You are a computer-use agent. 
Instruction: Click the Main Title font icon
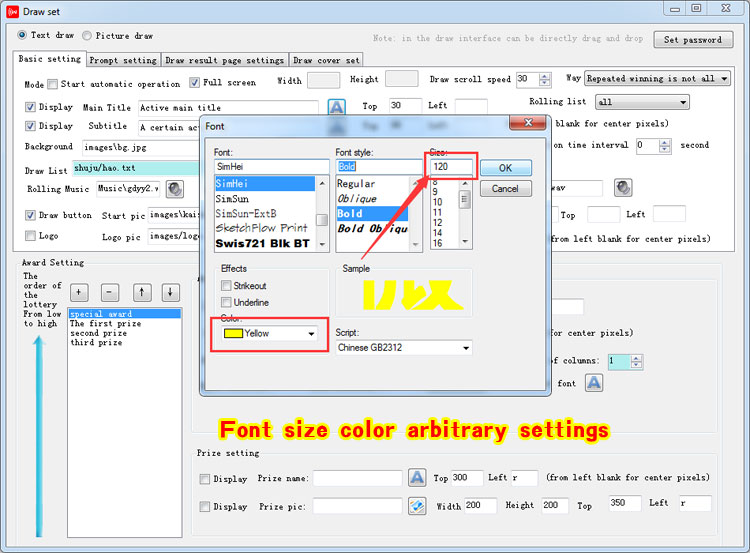(337, 106)
